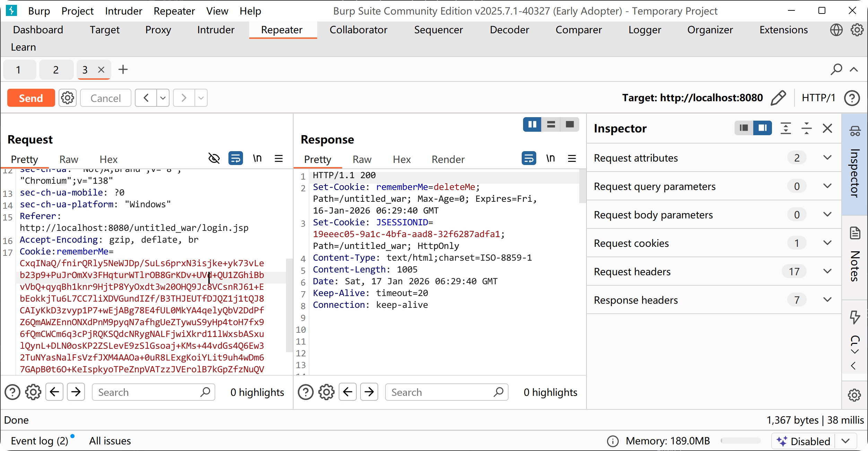Close the Inspector panel
Screen dimensions: 868x451
[827, 128]
